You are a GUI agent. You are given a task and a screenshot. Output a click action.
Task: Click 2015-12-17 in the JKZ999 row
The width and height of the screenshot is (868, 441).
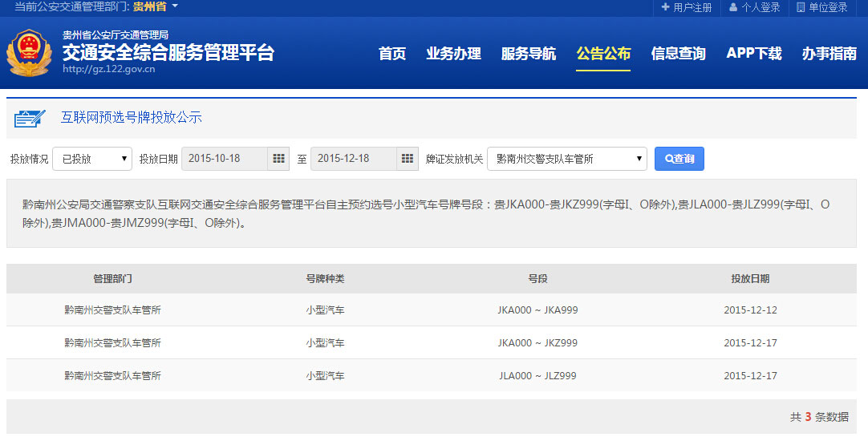(x=750, y=342)
